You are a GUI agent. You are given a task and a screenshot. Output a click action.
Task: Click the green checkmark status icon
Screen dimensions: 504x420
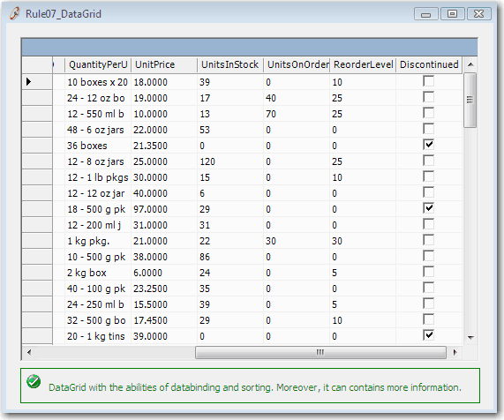coord(34,382)
